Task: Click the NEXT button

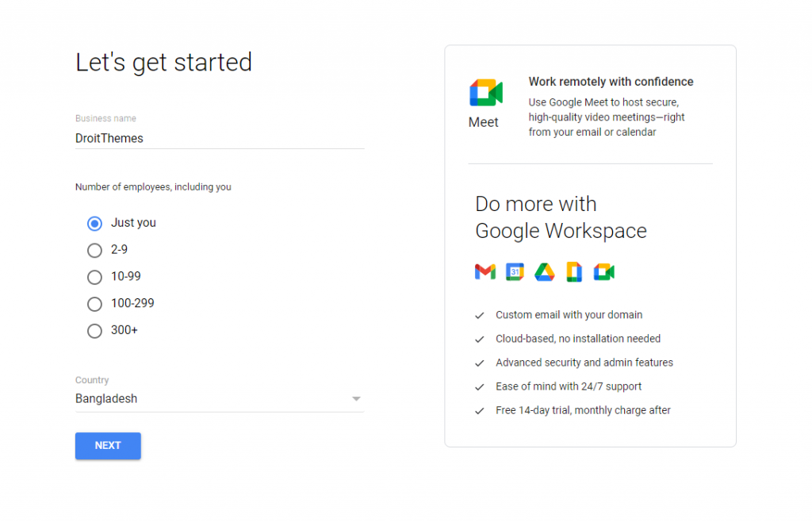Action: tap(108, 446)
